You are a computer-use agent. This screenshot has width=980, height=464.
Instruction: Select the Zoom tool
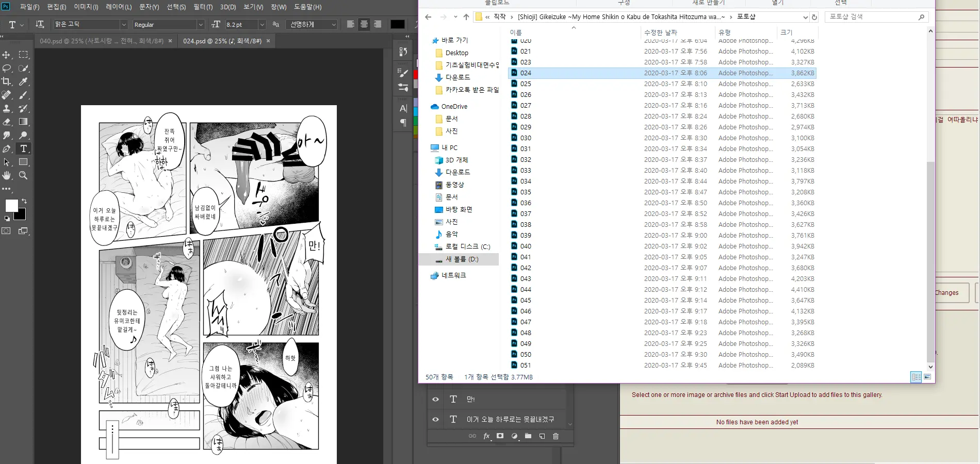23,175
